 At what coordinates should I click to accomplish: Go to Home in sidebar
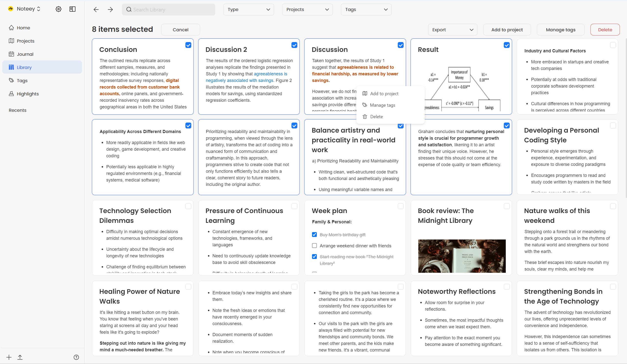pos(42,28)
